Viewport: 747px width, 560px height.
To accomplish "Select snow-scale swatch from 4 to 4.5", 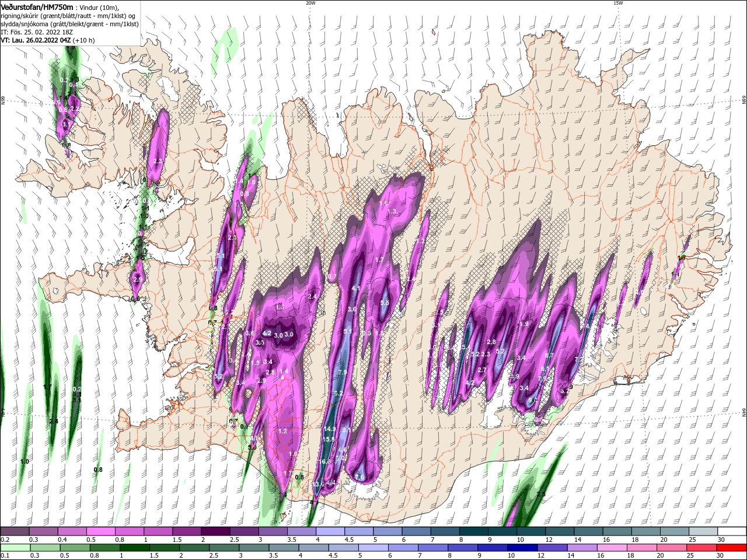I will pos(330,531).
